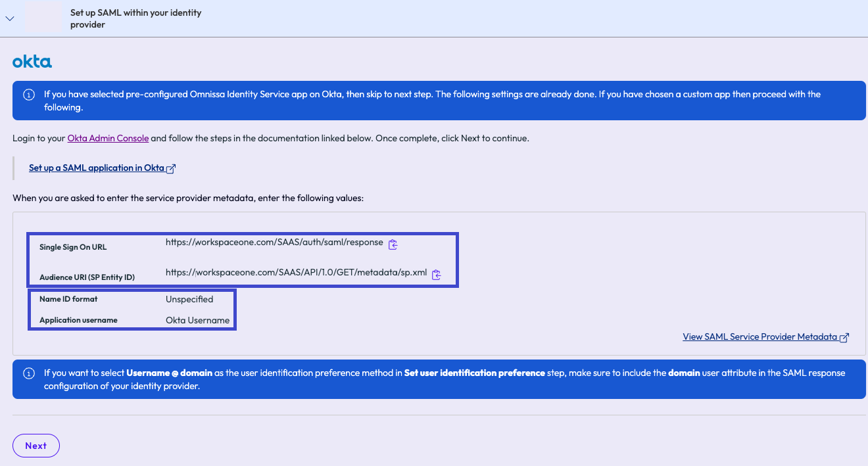Click the Next button
The width and height of the screenshot is (868, 466).
[36, 446]
